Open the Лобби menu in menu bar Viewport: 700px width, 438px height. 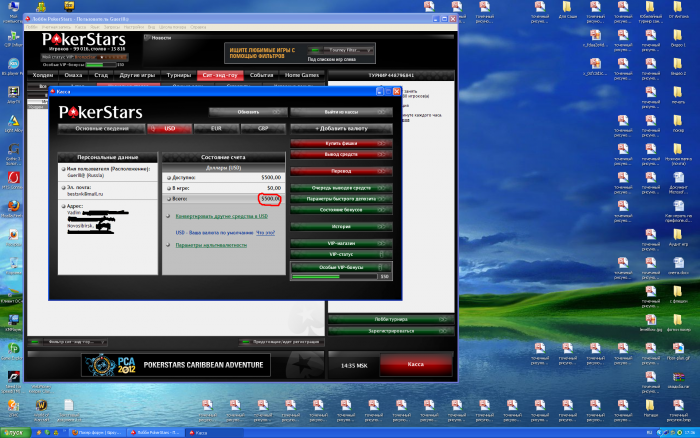click(x=32, y=27)
